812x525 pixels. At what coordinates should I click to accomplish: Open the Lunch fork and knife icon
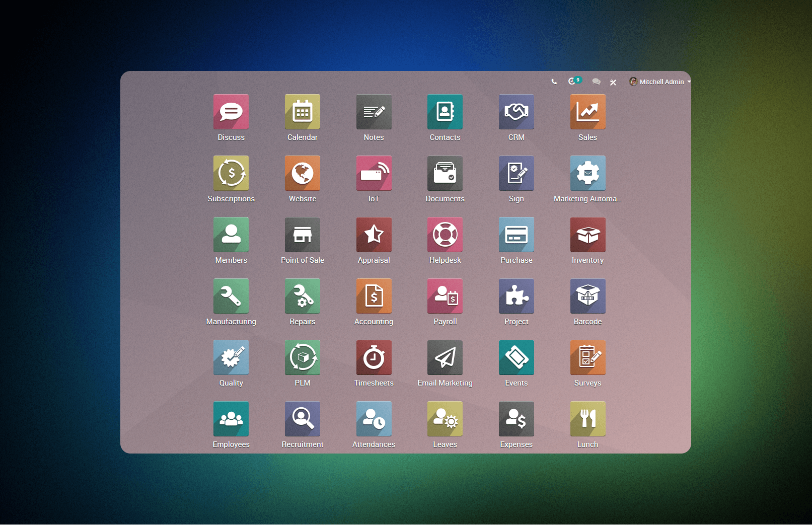588,419
